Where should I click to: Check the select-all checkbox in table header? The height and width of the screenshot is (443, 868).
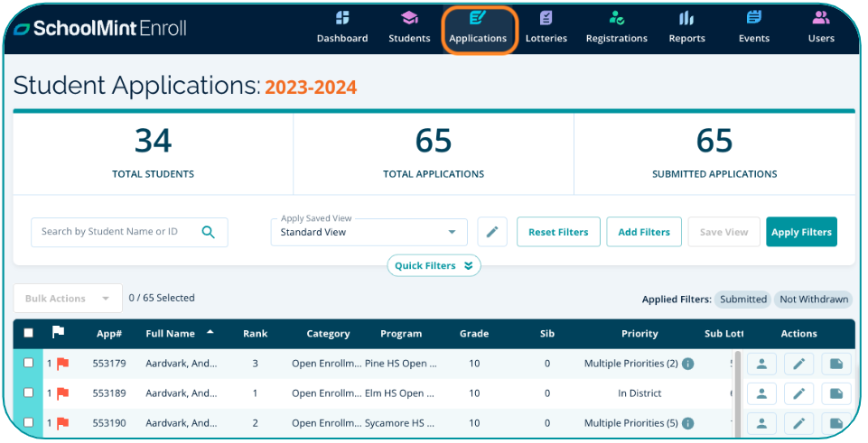tap(29, 333)
